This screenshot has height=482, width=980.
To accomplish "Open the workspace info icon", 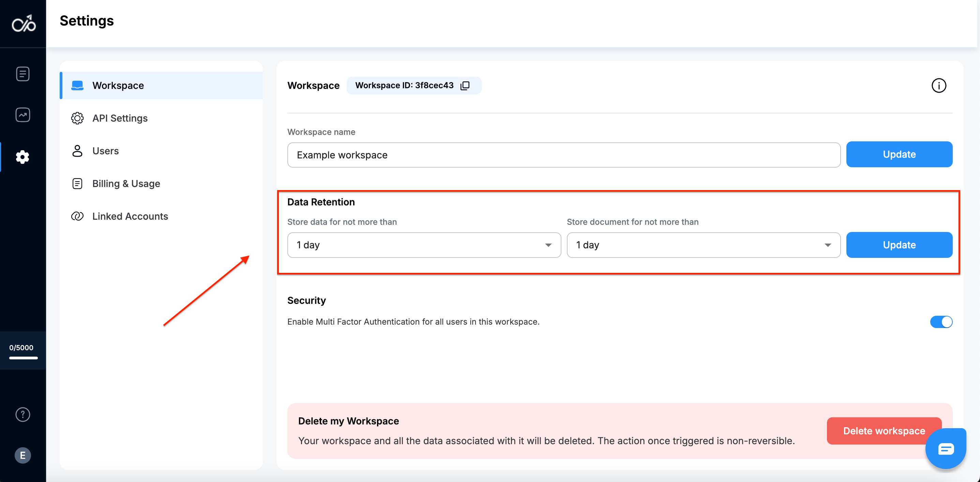I will point(938,85).
